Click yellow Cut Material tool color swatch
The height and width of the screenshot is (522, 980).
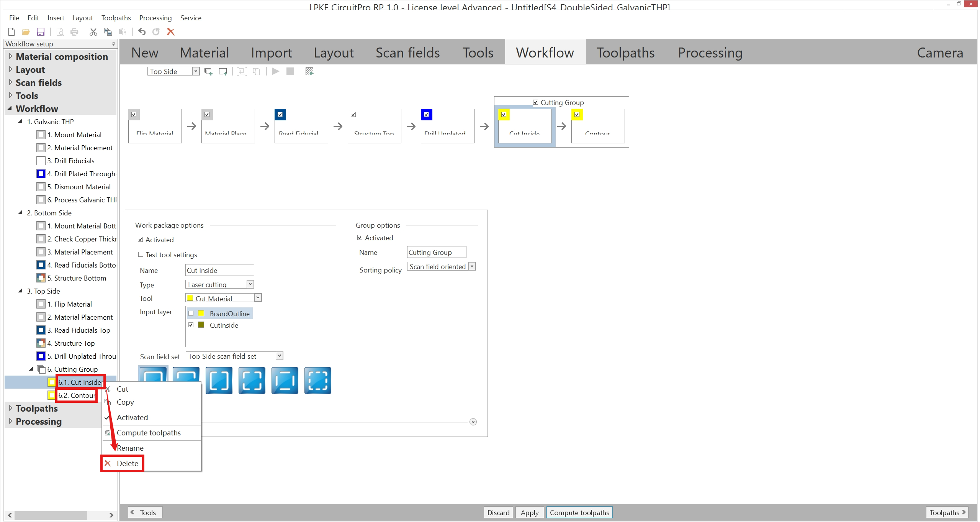tap(190, 298)
